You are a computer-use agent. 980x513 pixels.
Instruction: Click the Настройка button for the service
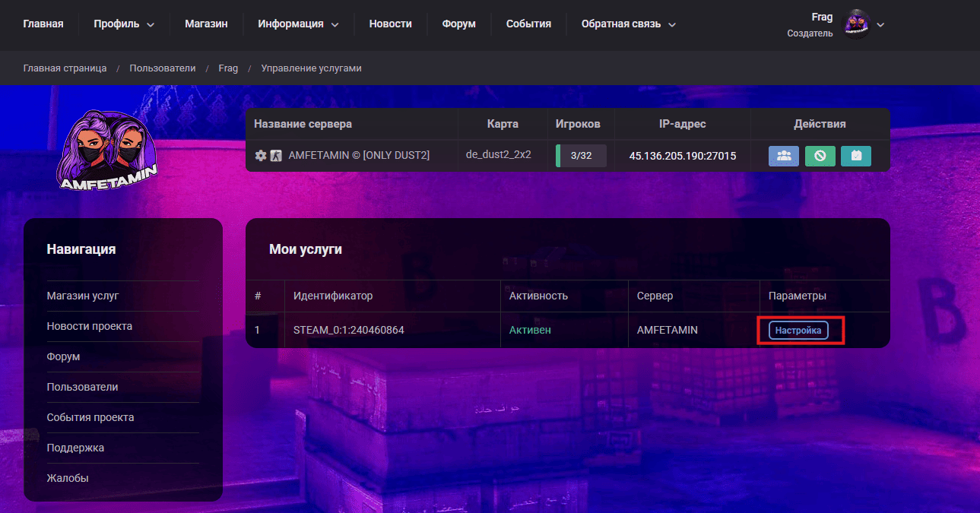click(x=798, y=331)
